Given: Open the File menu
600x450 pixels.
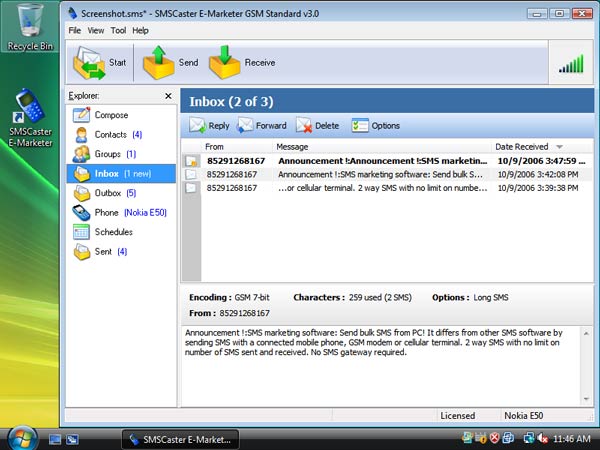Looking at the screenshot, I should point(75,31).
